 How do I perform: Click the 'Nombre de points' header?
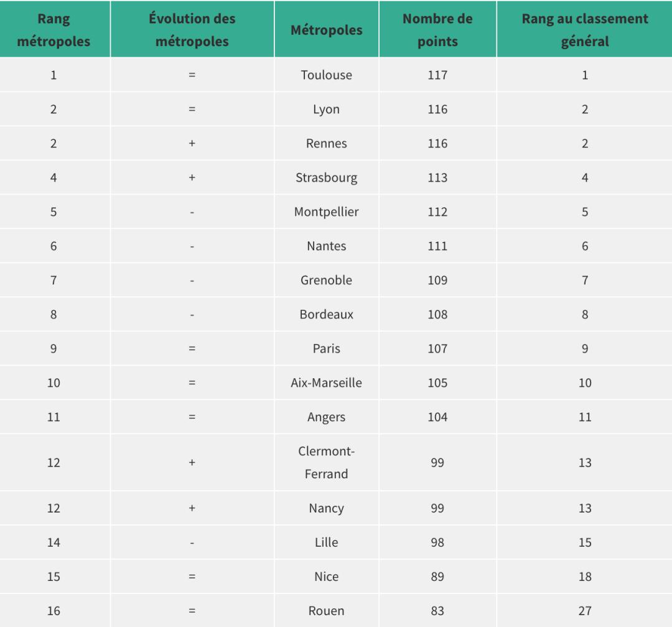pyautogui.click(x=437, y=30)
